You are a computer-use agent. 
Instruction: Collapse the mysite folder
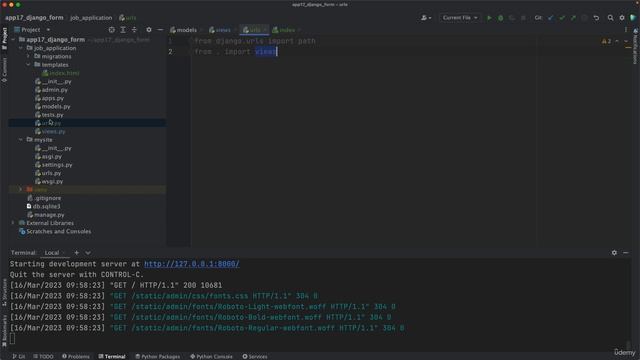coord(21,140)
